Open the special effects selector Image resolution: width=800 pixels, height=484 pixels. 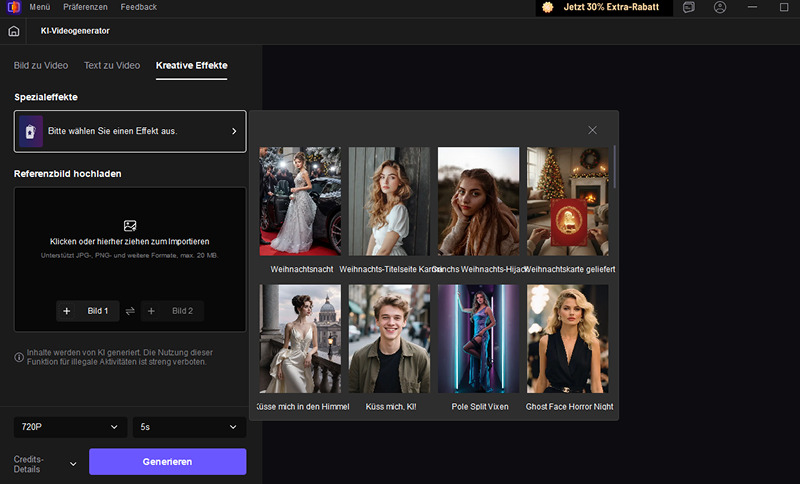130,131
